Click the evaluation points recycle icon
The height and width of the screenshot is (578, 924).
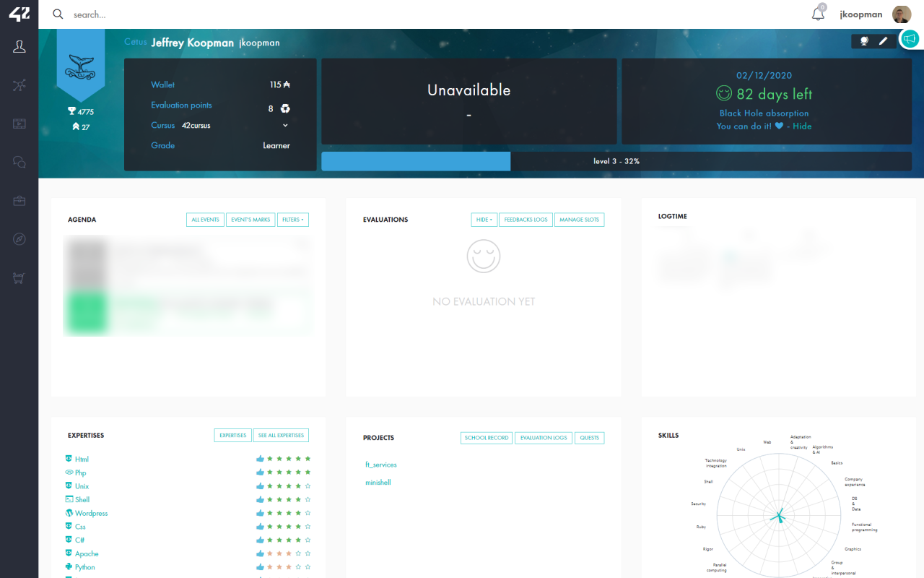(x=286, y=108)
